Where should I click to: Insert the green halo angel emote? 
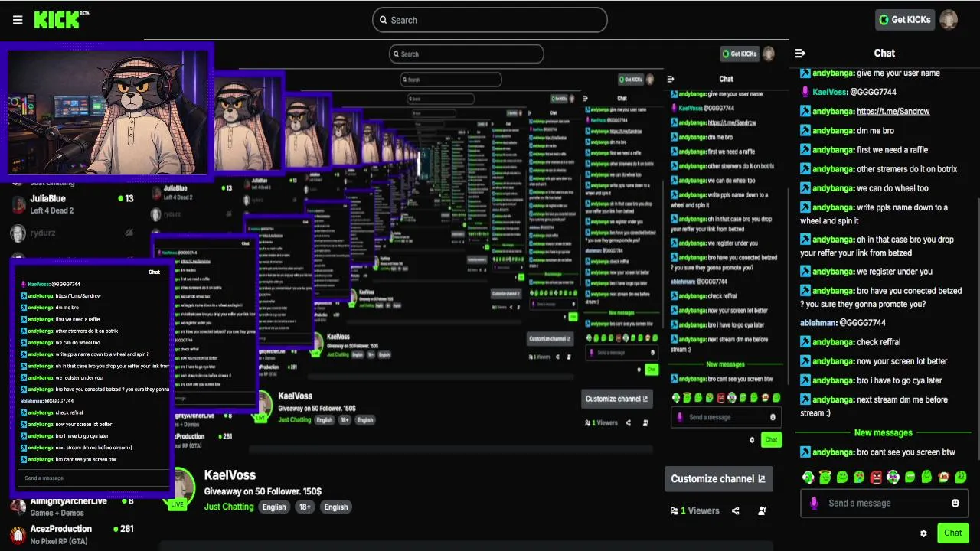[x=825, y=477]
